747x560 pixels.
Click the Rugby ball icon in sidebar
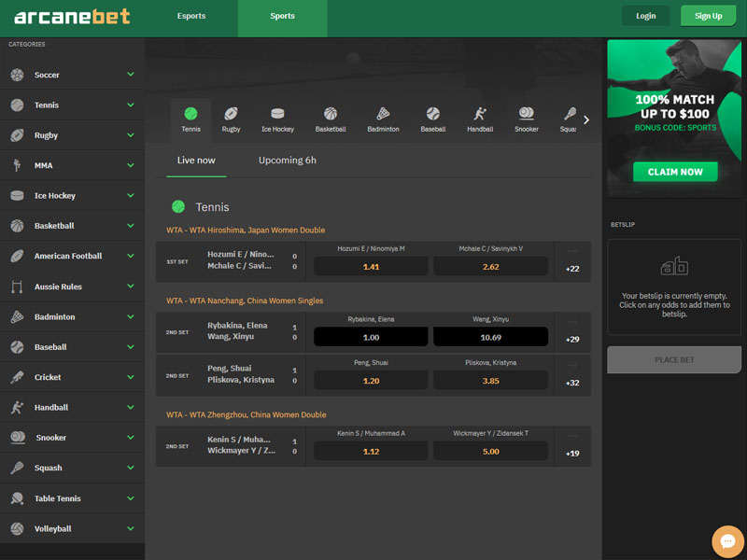click(17, 135)
